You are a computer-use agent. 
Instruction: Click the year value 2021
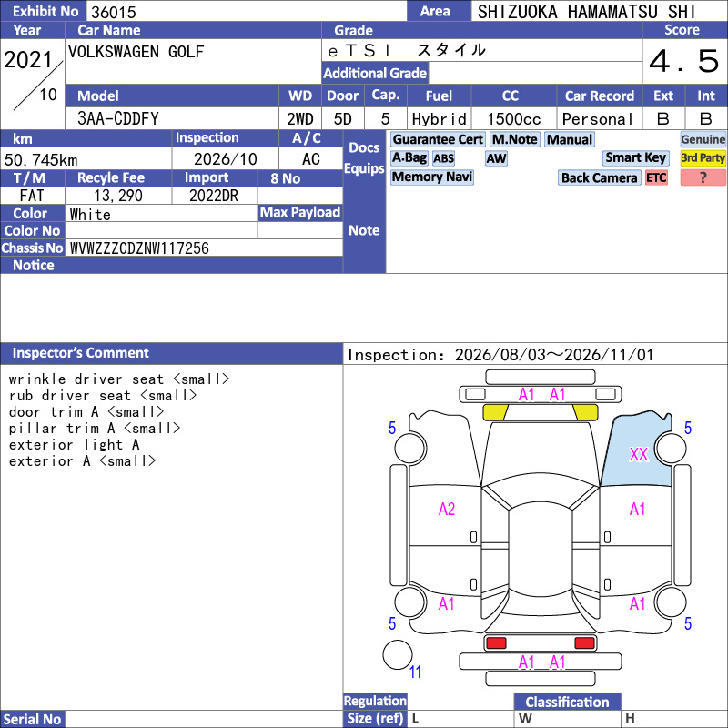pyautogui.click(x=28, y=60)
